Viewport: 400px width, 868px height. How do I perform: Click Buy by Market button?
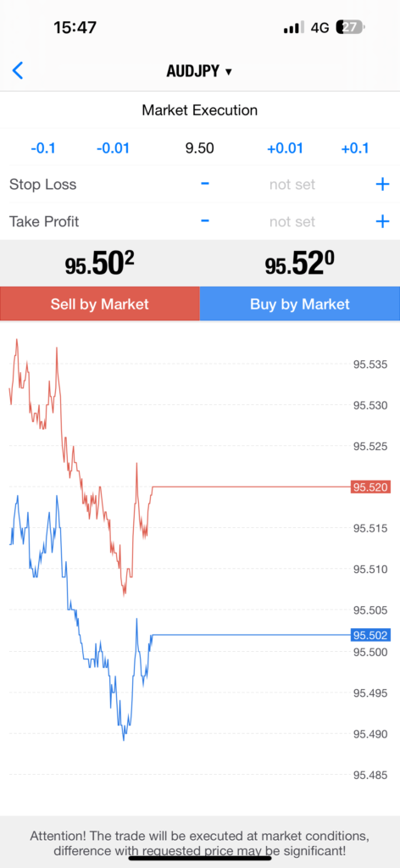point(300,304)
